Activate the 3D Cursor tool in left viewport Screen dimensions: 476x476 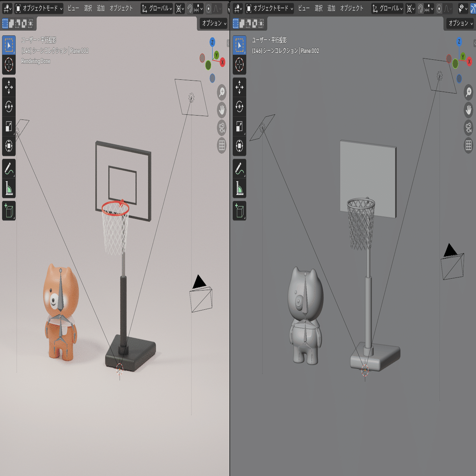tap(9, 64)
